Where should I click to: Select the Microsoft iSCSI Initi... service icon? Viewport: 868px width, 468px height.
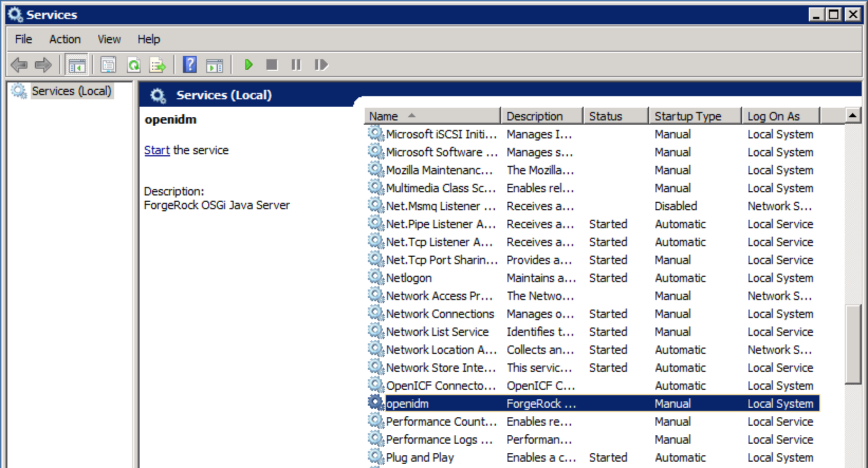pos(376,134)
